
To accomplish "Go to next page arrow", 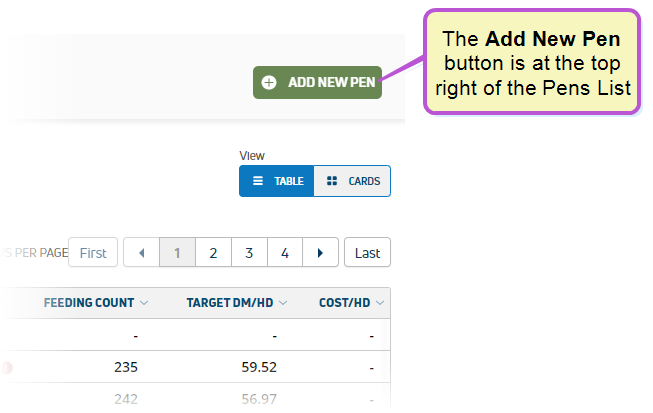I will (x=320, y=253).
